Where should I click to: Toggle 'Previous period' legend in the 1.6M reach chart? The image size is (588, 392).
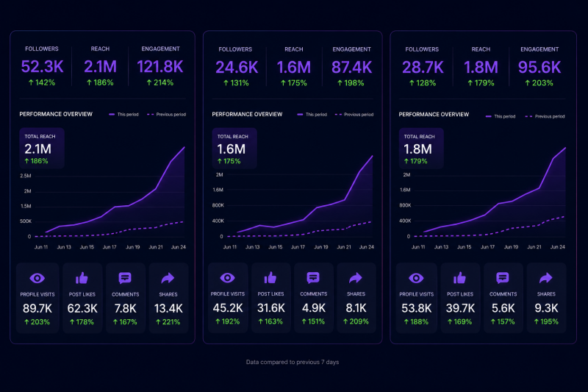pyautogui.click(x=354, y=115)
